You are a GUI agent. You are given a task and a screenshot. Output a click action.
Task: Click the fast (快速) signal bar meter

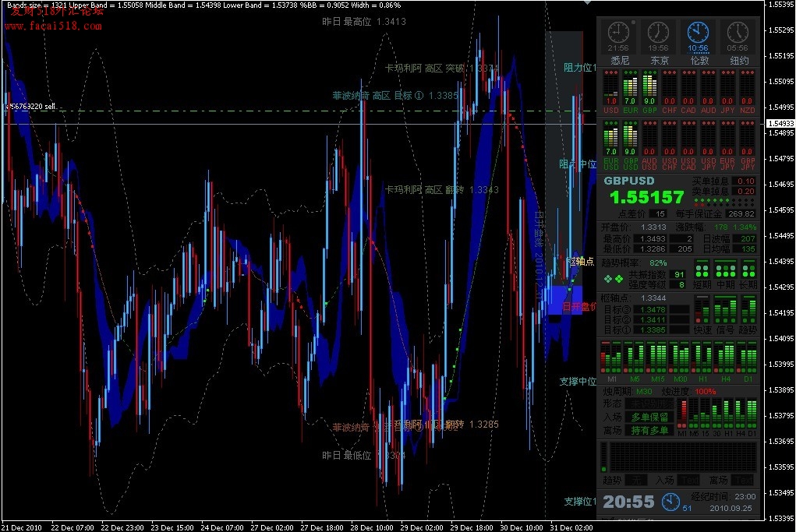(702, 310)
